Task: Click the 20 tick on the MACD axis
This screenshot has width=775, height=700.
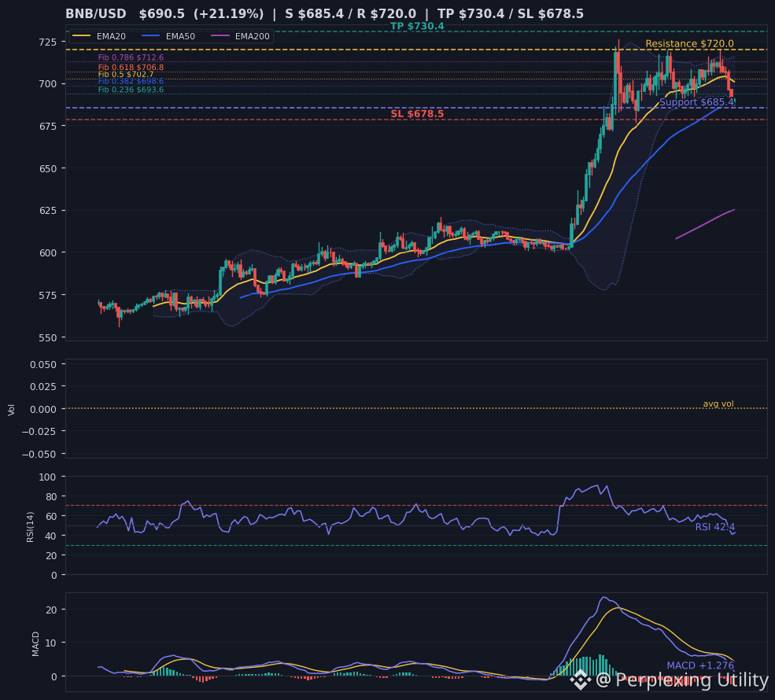Action: (x=51, y=610)
